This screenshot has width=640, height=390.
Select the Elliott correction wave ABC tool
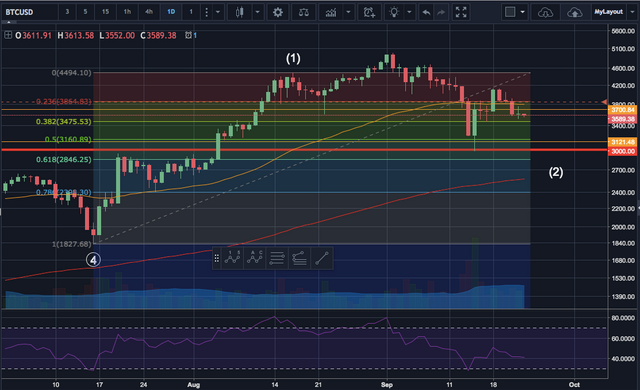click(x=254, y=258)
